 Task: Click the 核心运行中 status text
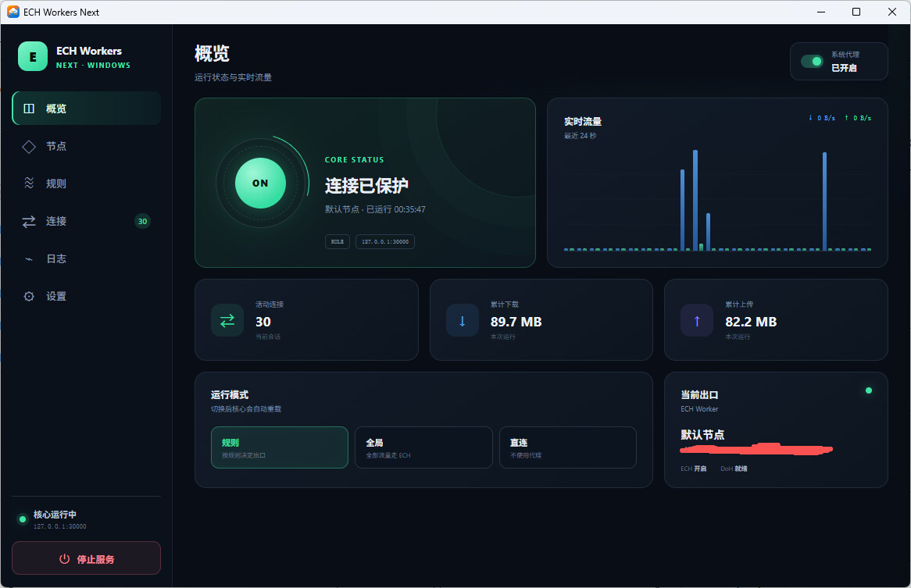[x=55, y=515]
